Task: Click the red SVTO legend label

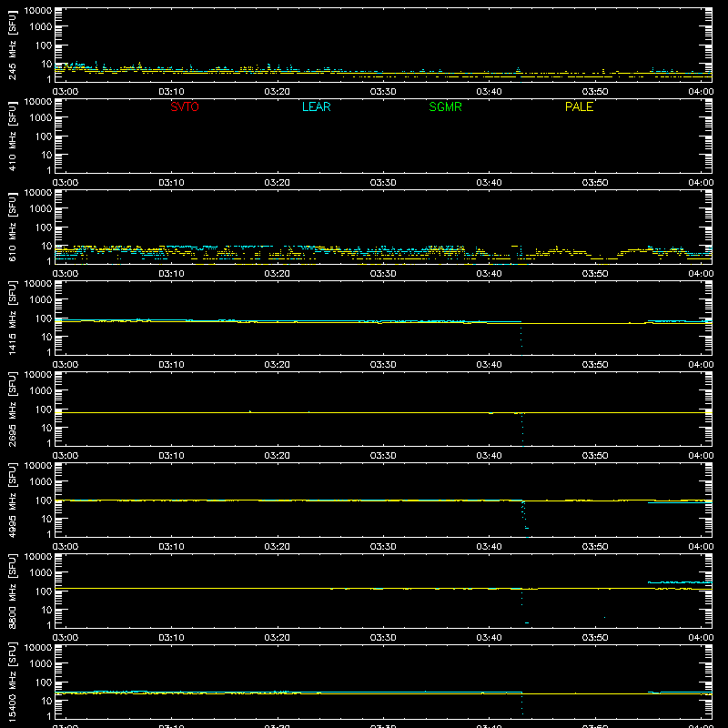Action: [x=185, y=106]
